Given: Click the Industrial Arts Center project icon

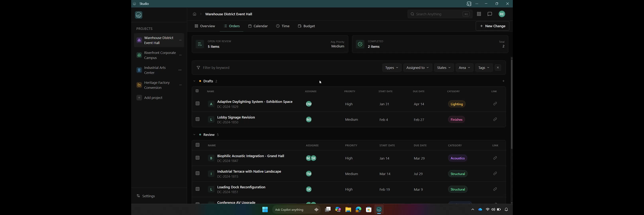Looking at the screenshot, I should click(x=139, y=70).
